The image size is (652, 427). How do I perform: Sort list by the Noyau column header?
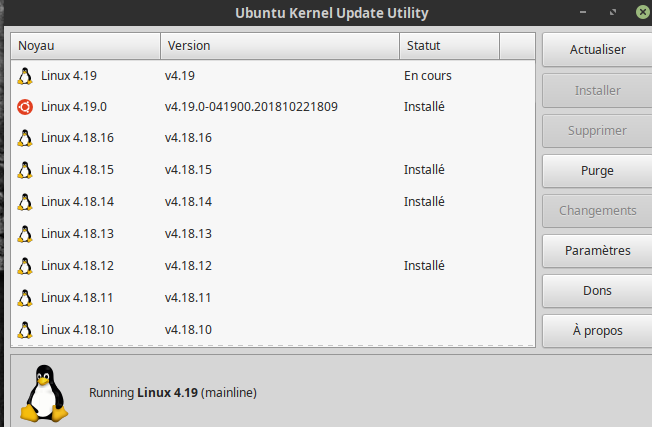[x=85, y=46]
